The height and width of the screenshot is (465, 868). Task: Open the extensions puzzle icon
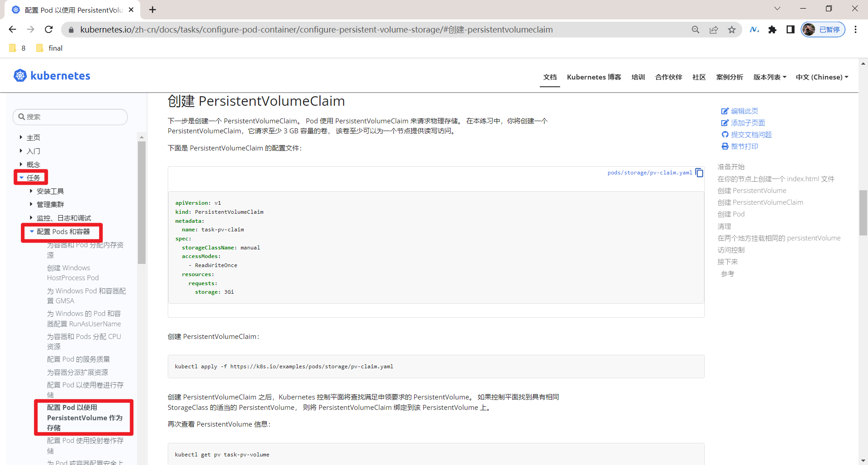pos(772,30)
